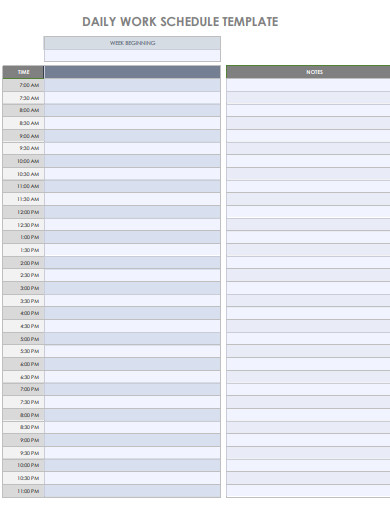This screenshot has width=390, height=505.
Task: Click the 11:00 AM time cell
Action: 23,186
